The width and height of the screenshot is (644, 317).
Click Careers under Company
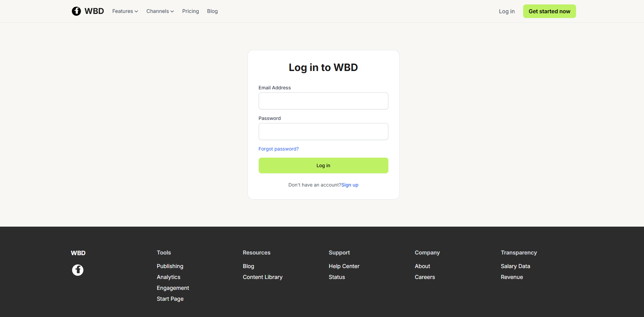(x=425, y=277)
